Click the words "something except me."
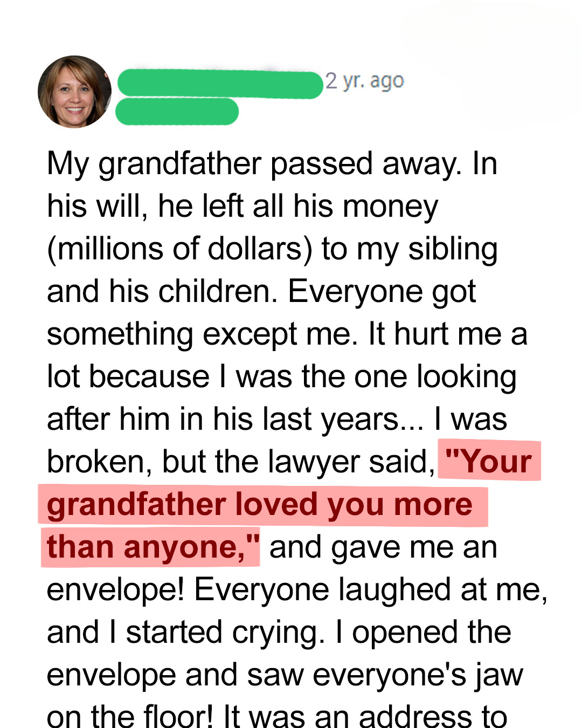The height and width of the screenshot is (728, 582). [x=203, y=334]
